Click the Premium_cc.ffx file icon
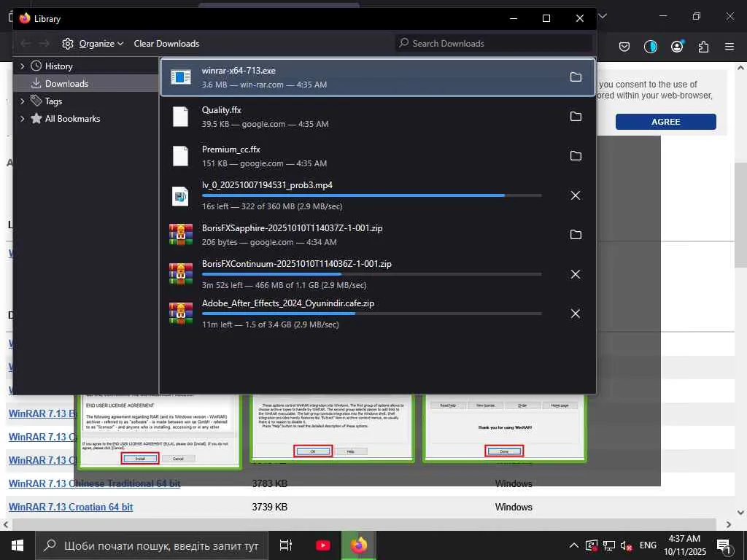The width and height of the screenshot is (747, 560). (x=181, y=156)
